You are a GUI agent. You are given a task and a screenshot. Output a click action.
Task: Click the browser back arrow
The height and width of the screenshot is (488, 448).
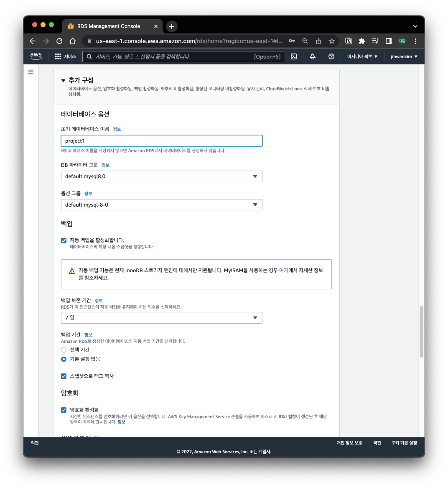(x=32, y=41)
